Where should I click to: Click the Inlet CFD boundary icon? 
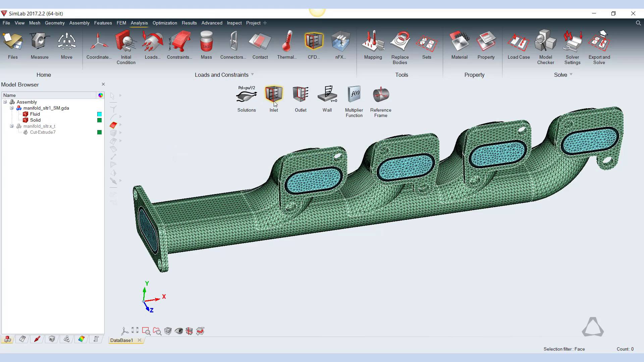[x=273, y=95]
